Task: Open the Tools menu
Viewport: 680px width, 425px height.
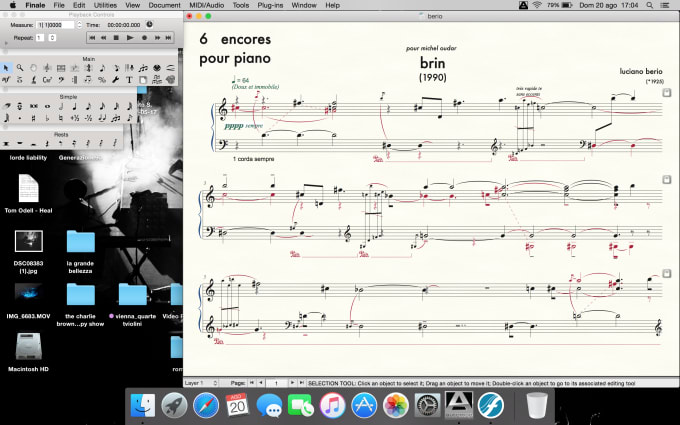Action: [x=241, y=5]
